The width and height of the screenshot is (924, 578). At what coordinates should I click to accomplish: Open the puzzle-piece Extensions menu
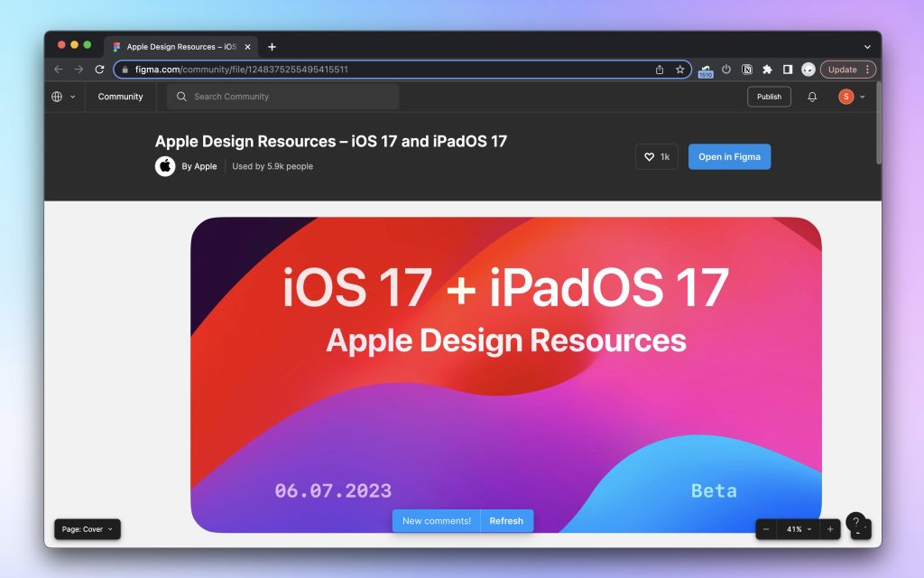767,70
